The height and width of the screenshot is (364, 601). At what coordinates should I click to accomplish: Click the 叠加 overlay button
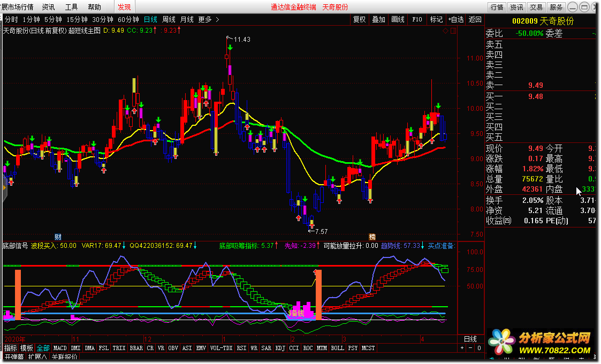pos(379,19)
